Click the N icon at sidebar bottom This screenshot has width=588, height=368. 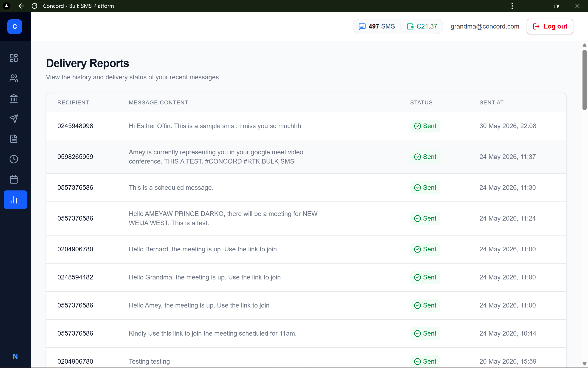point(15,356)
